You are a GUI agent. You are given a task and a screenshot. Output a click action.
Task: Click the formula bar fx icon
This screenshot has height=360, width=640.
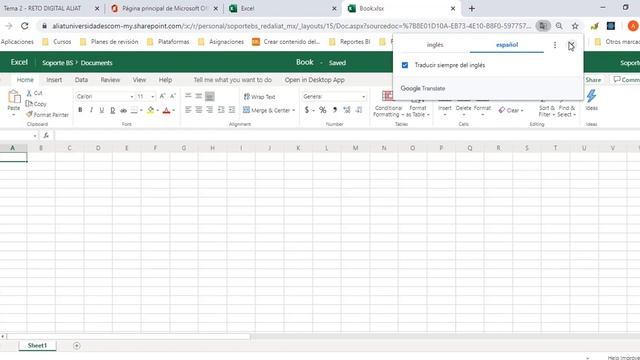tap(46, 135)
